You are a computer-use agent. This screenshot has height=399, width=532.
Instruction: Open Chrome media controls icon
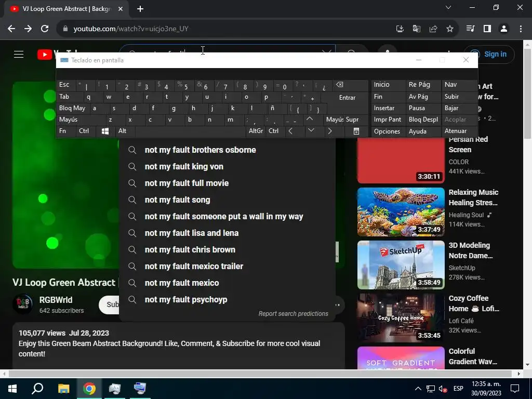[470, 29]
